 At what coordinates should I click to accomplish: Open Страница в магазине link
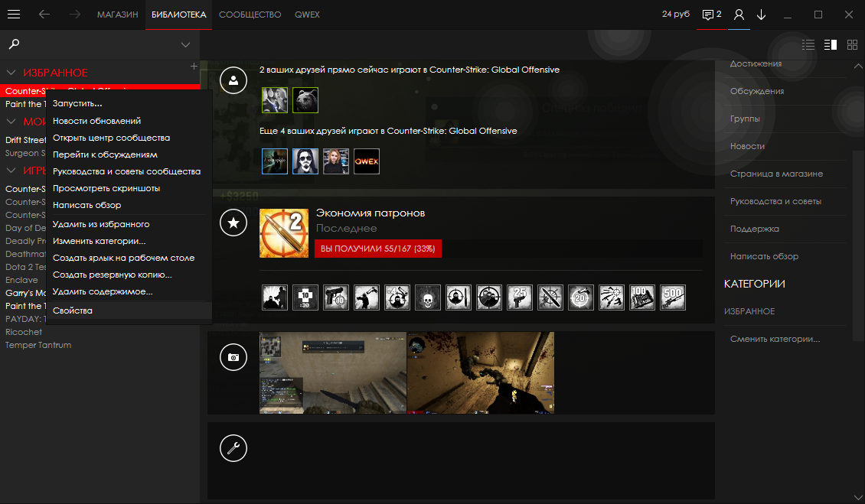(776, 174)
